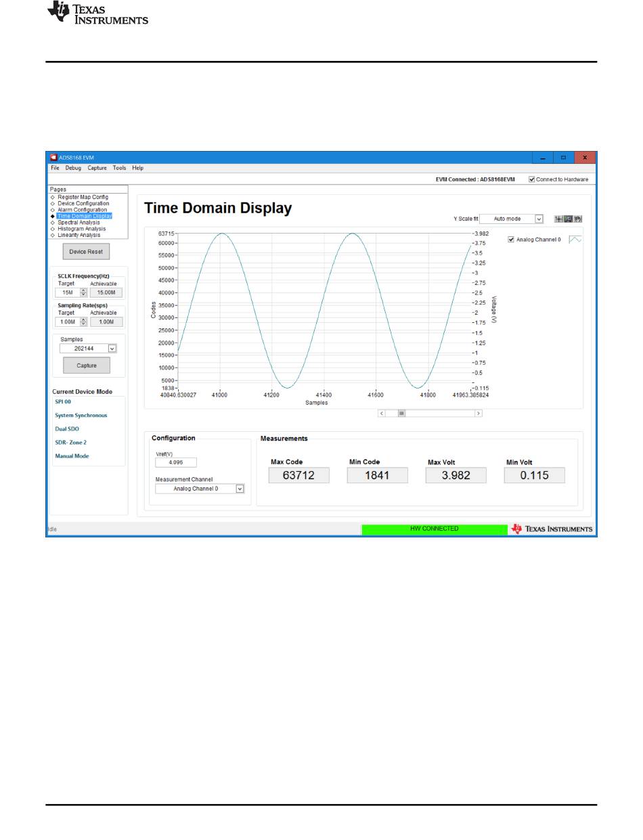Click the System Synchronous mode text

click(81, 416)
